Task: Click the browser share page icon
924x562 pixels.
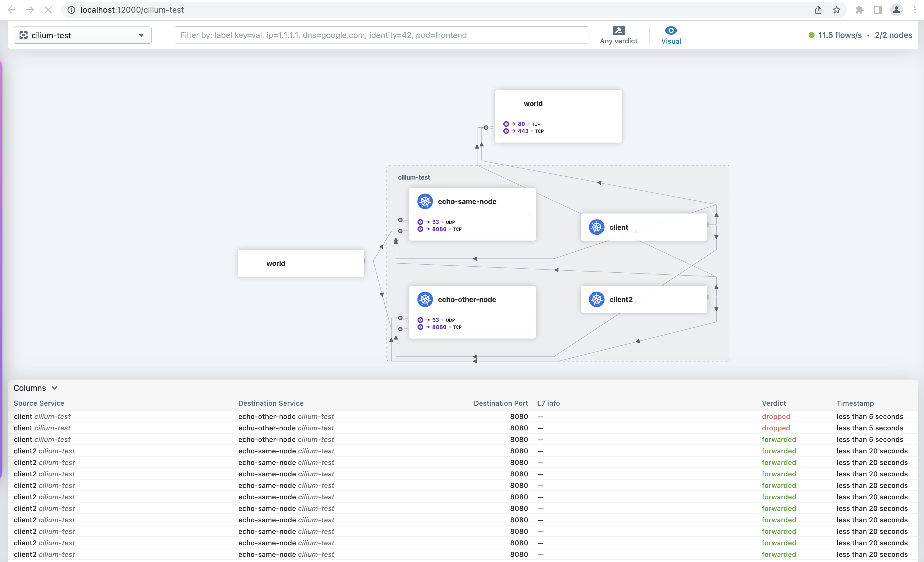Action: click(x=818, y=10)
